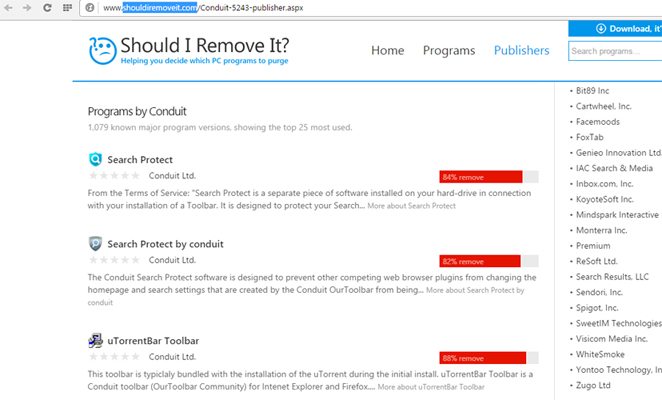Click the Search Protect program icon

95,159
